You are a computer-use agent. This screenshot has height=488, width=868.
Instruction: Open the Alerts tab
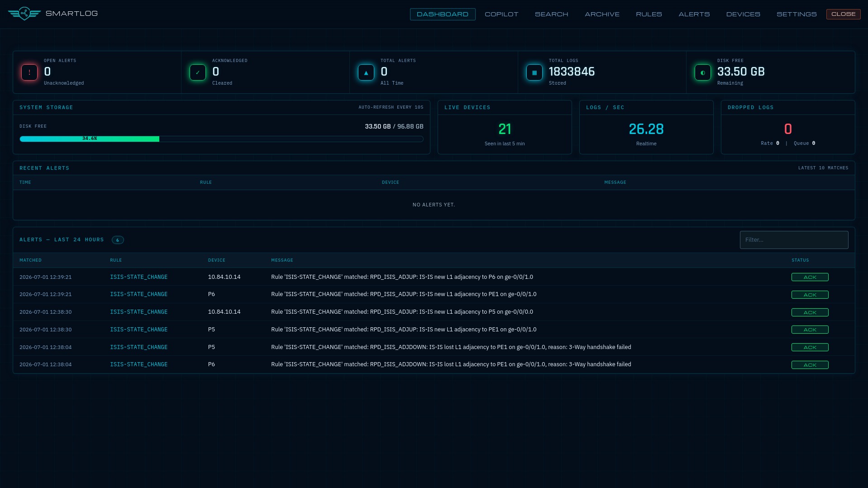pyautogui.click(x=694, y=14)
